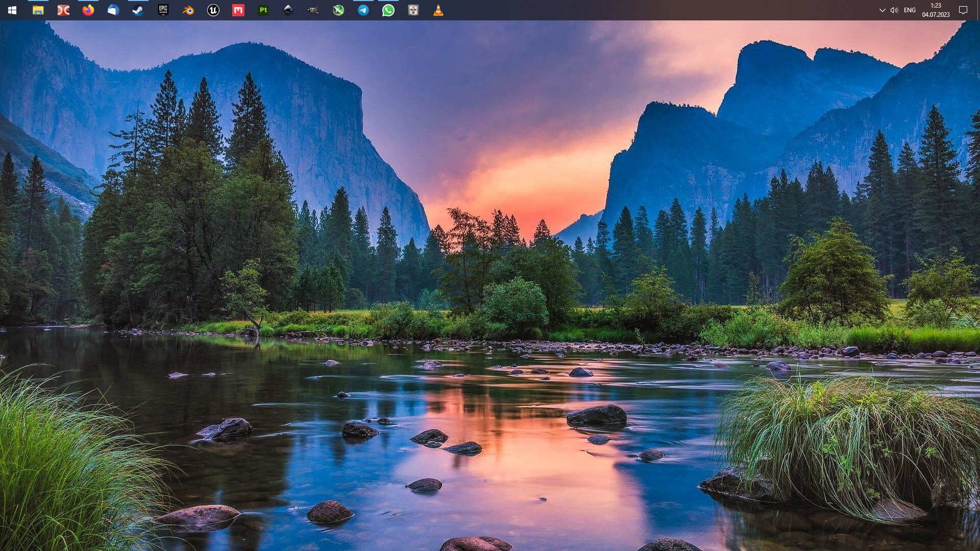Open the Telegram app
The image size is (980, 551).
(363, 10)
